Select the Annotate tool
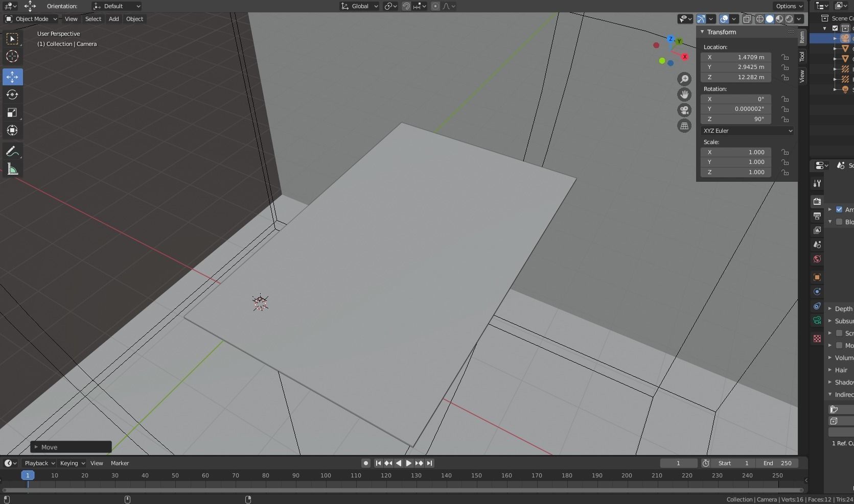The width and height of the screenshot is (854, 504). [x=12, y=152]
